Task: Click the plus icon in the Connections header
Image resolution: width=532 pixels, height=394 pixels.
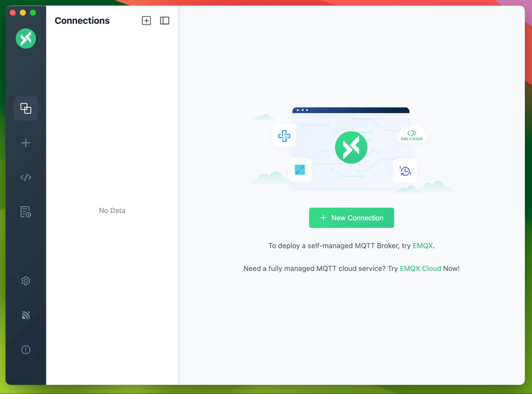Action: pyautogui.click(x=146, y=21)
